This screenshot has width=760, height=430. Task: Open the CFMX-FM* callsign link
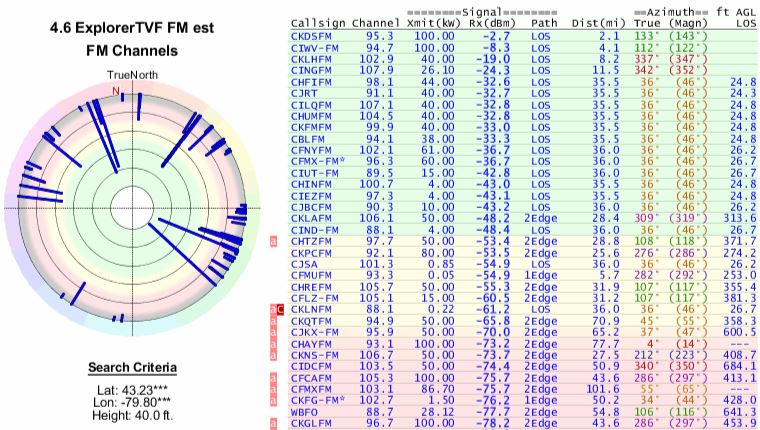click(x=317, y=159)
